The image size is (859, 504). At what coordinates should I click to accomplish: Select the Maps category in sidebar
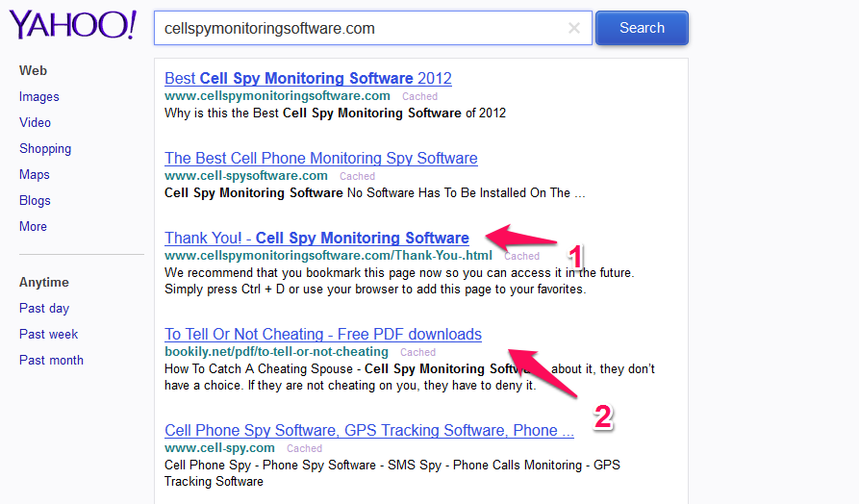pyautogui.click(x=35, y=175)
